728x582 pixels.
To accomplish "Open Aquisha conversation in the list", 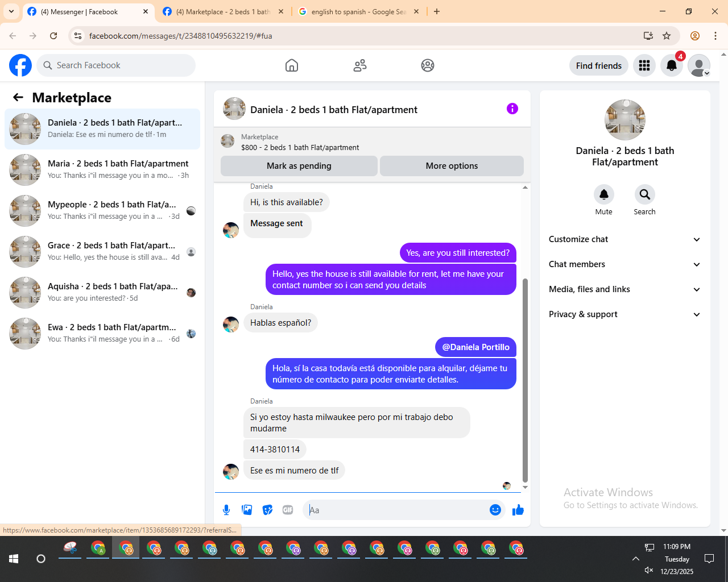I will [x=102, y=293].
